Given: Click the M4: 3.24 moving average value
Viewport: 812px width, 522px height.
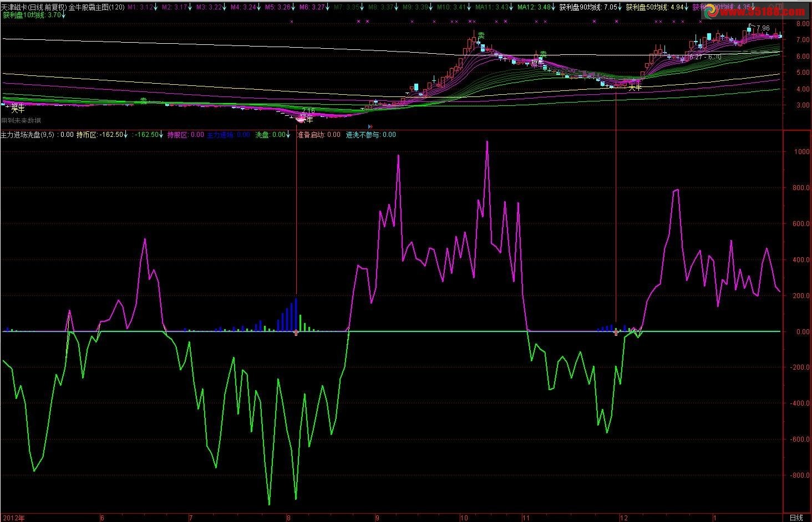Looking at the screenshot, I should 243,8.
